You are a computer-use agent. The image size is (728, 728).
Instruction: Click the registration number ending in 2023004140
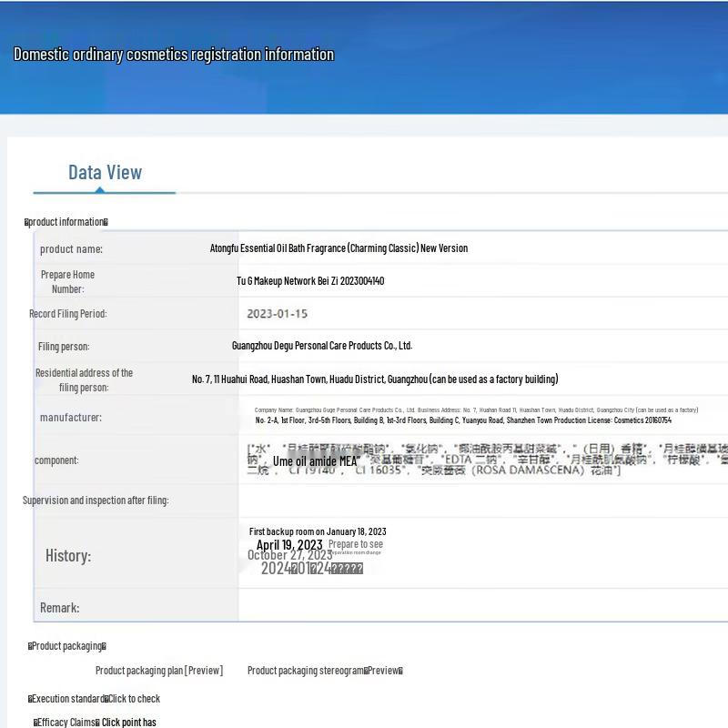click(310, 281)
